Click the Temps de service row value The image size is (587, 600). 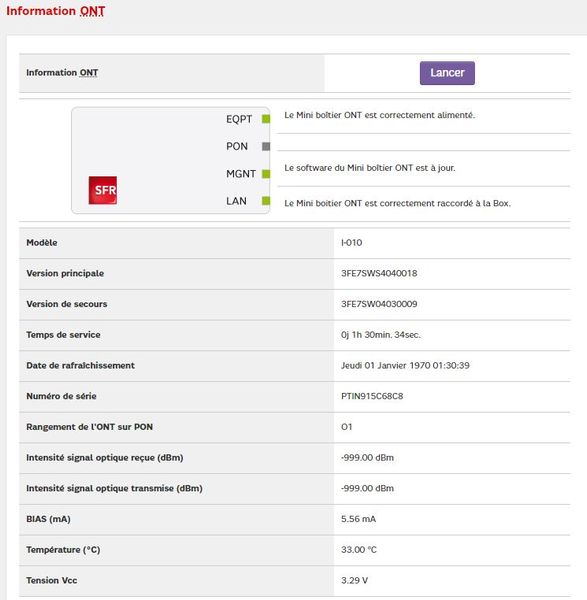(x=381, y=335)
